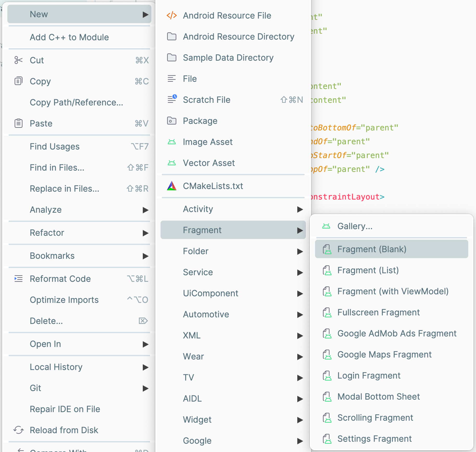Click the Google AdMob Ads Fragment icon
Image resolution: width=476 pixels, height=452 pixels.
(327, 334)
